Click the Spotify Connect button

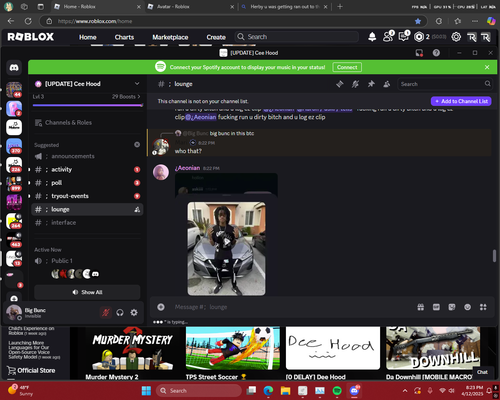(347, 67)
